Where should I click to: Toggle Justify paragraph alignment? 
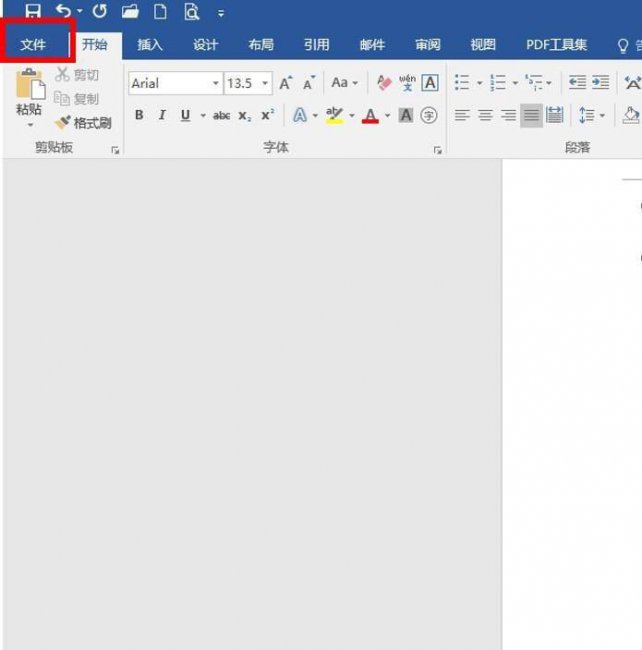click(531, 115)
